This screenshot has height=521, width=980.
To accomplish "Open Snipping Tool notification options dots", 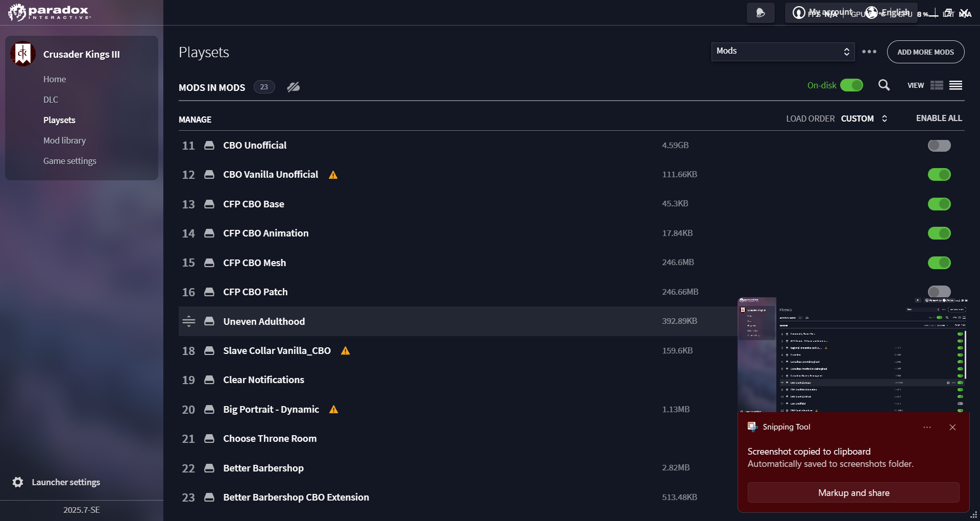I will tap(927, 427).
